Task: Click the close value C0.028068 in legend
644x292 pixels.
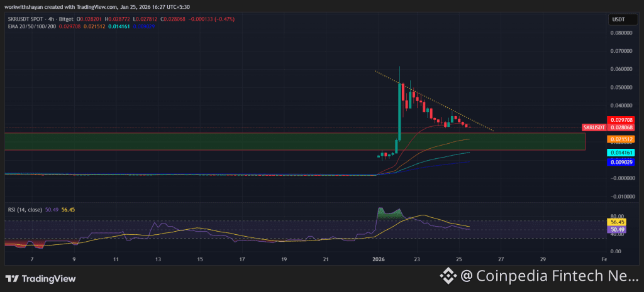Action: coord(174,19)
